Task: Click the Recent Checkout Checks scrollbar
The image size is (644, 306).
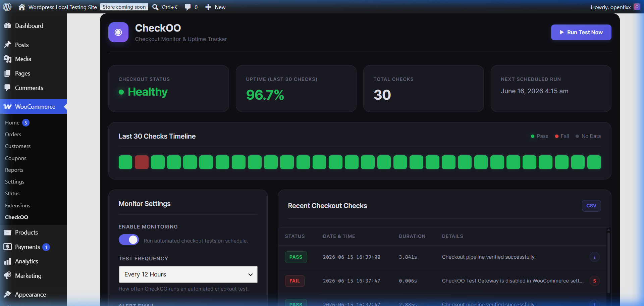Action: [x=608, y=263]
